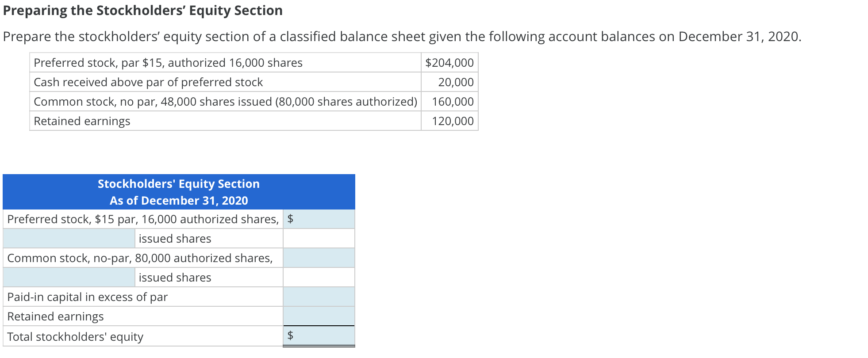This screenshot has width=868, height=358.
Task: Click the Common stock, no par data row
Action: 226,102
